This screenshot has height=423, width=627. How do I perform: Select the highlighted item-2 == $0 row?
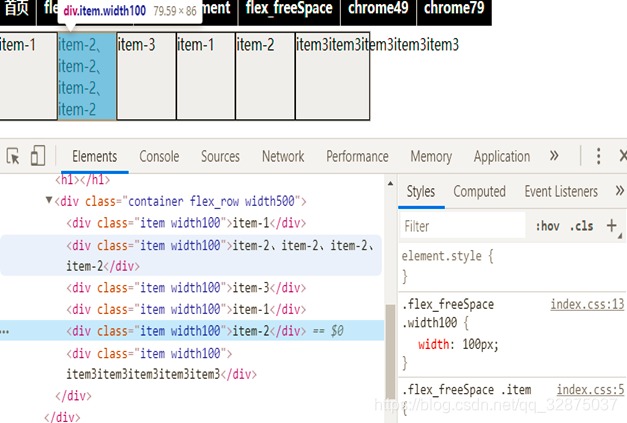pos(192,331)
